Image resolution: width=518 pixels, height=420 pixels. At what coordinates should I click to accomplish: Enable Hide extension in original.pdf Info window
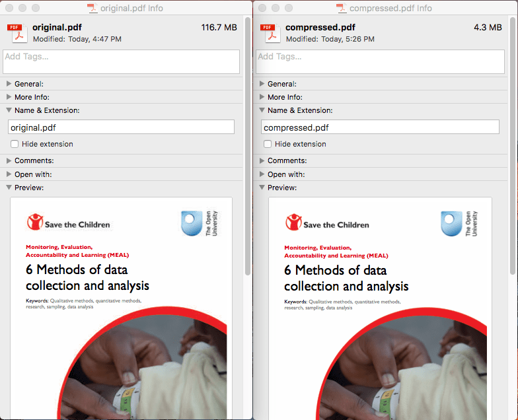[15, 144]
